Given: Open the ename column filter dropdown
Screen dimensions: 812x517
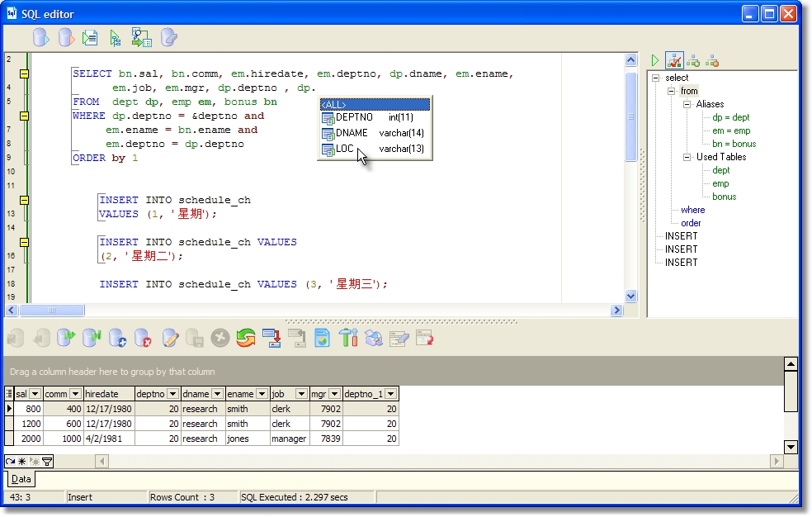Looking at the screenshot, I should (x=262, y=394).
